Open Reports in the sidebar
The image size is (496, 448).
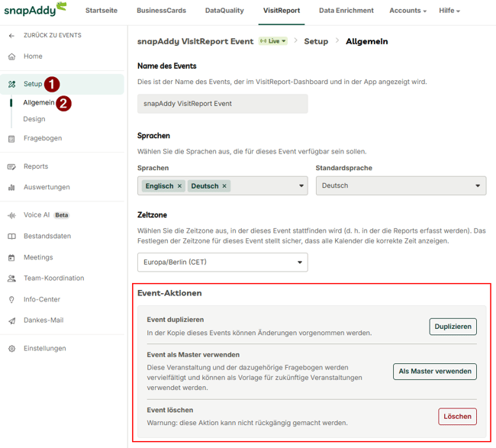pos(36,166)
